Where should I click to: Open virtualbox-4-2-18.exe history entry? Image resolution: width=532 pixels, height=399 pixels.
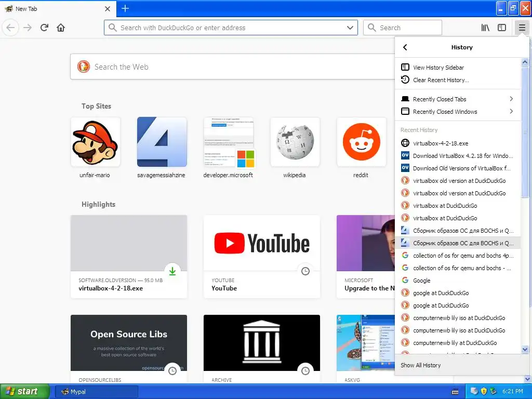tap(458, 143)
